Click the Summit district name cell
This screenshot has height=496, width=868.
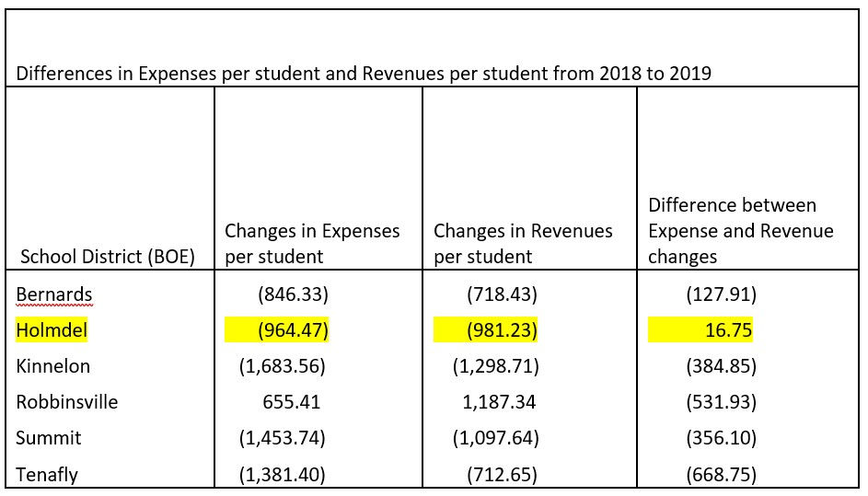point(49,438)
